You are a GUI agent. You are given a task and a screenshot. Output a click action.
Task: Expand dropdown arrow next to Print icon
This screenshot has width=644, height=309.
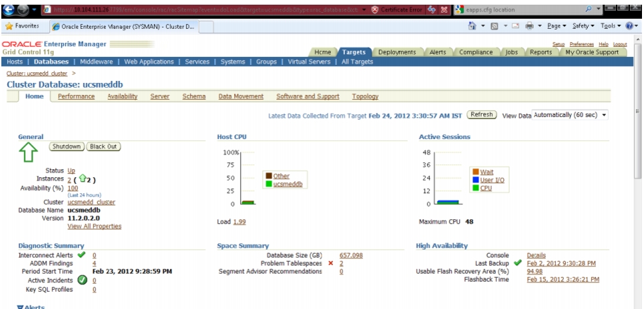[x=540, y=26]
